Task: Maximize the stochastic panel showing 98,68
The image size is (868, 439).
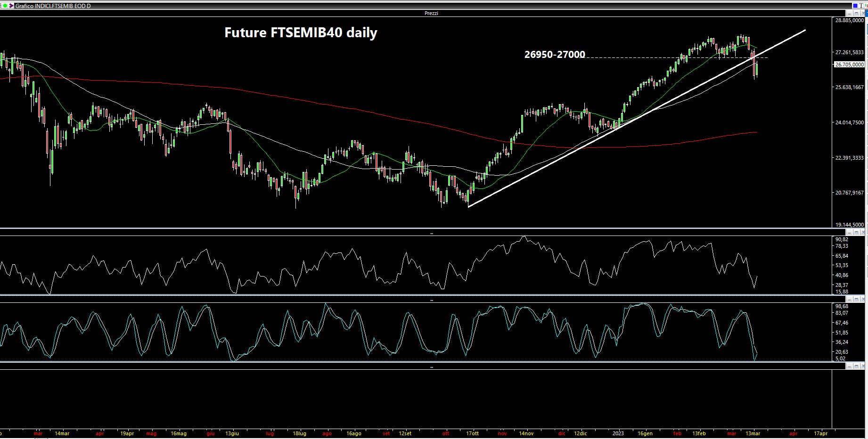Action: 856,300
